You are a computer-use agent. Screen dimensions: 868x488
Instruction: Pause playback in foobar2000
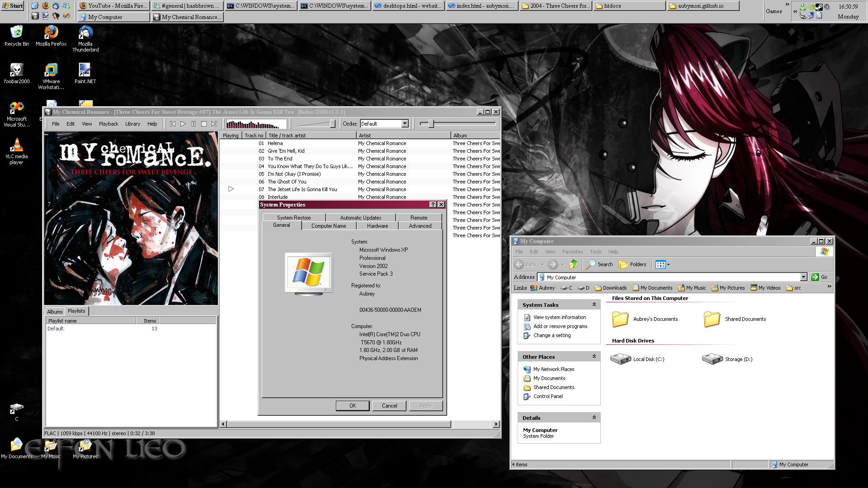point(193,124)
